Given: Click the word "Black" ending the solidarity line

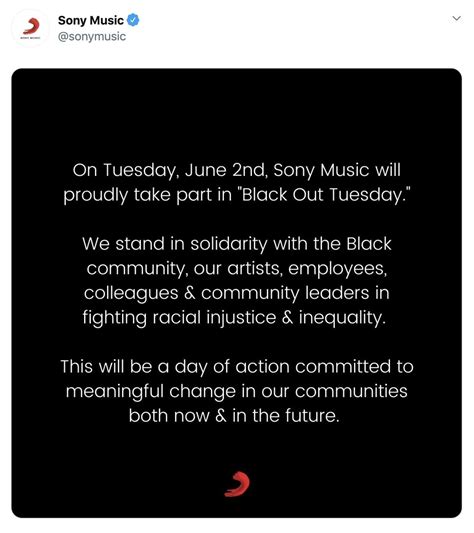Looking at the screenshot, I should coord(369,244).
